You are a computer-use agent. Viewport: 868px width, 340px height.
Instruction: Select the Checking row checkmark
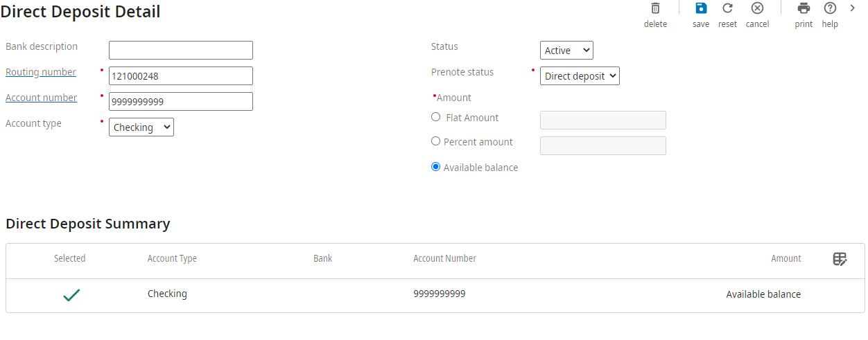tap(71, 296)
